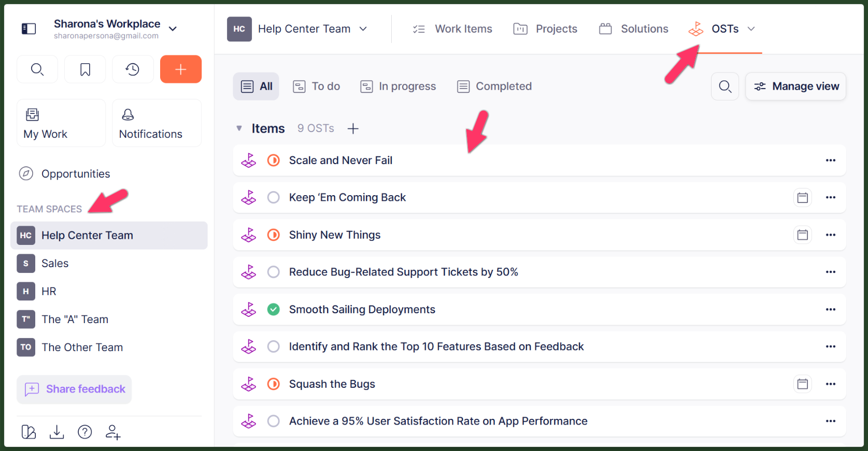Toggle status circle of Keep 'Em Coming Back
Image resolution: width=868 pixels, height=451 pixels.
click(274, 198)
